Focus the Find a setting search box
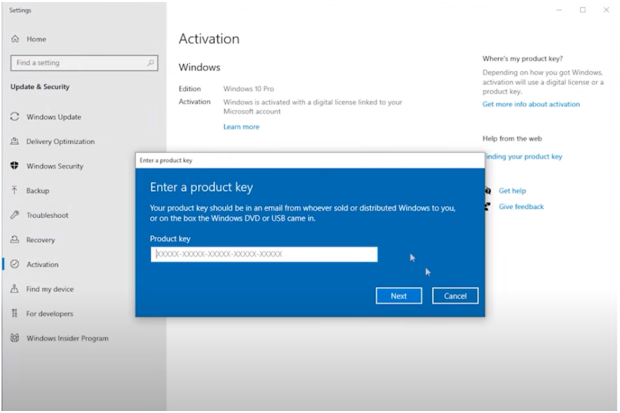The image size is (620, 413). click(84, 63)
